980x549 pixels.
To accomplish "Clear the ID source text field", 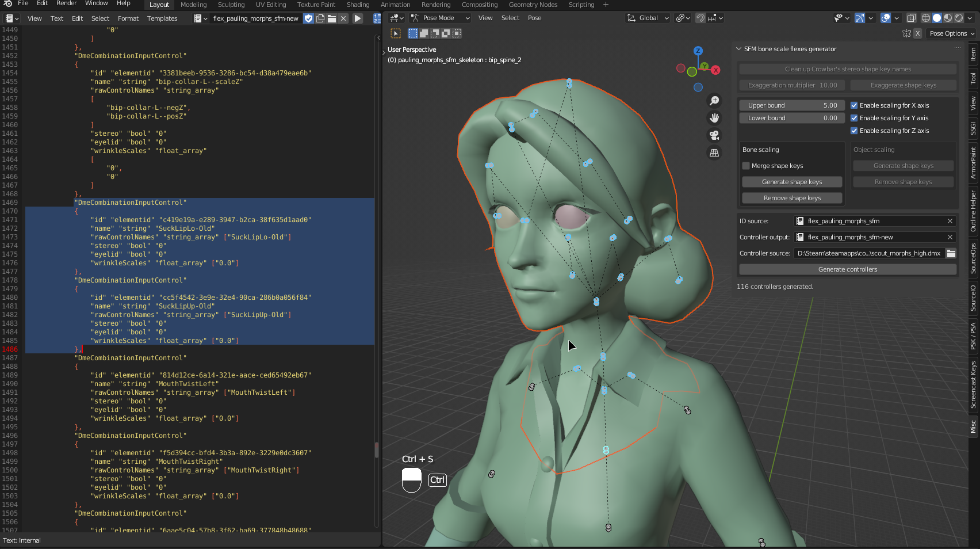I will [x=950, y=221].
